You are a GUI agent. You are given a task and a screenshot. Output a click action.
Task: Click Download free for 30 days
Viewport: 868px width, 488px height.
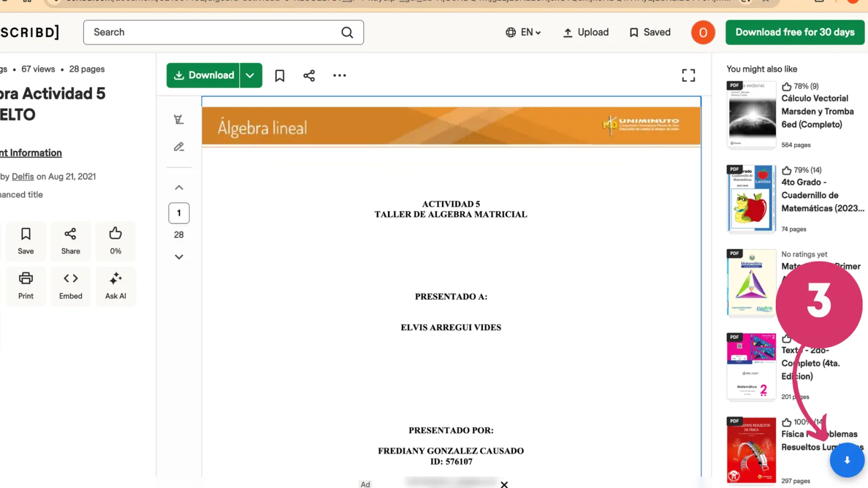795,33
